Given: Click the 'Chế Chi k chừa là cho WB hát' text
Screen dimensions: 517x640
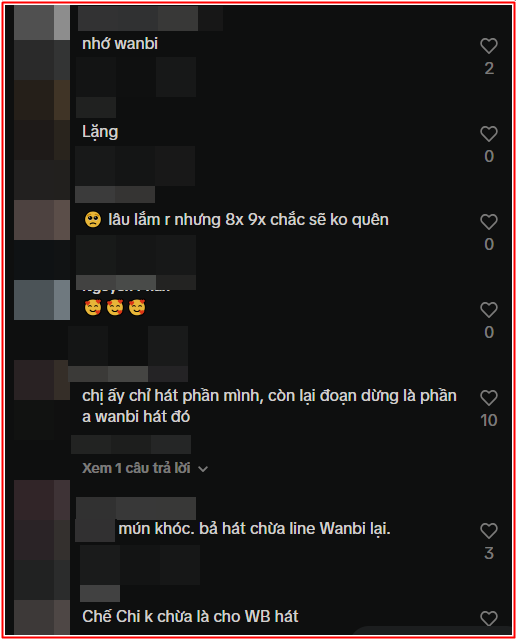Looking at the screenshot, I should pyautogui.click(x=190, y=616).
